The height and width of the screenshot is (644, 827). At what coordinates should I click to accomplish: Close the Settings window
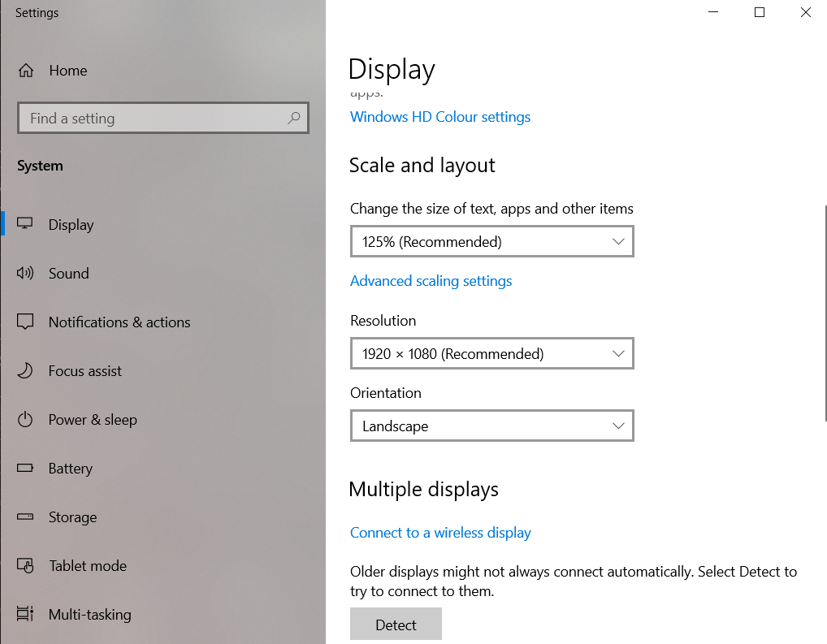[x=805, y=12]
